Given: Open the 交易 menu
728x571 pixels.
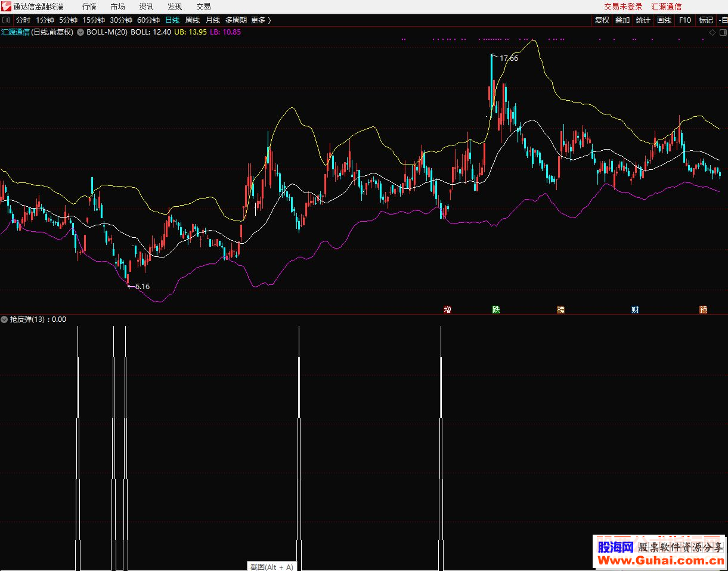Looking at the screenshot, I should [x=203, y=7].
